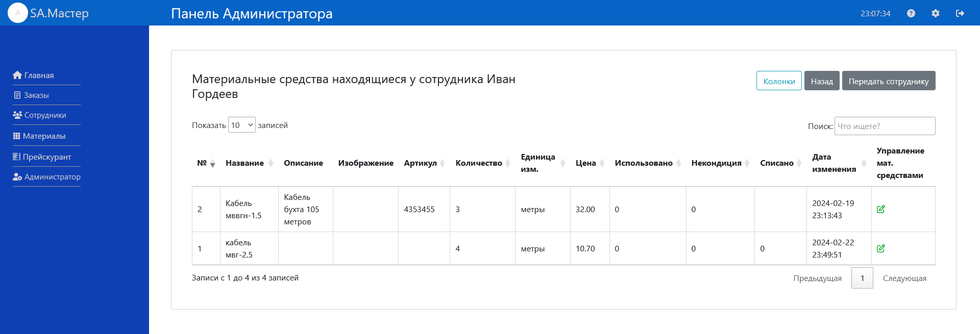
Task: Sort by Артикул column arrows
Action: tap(443, 163)
